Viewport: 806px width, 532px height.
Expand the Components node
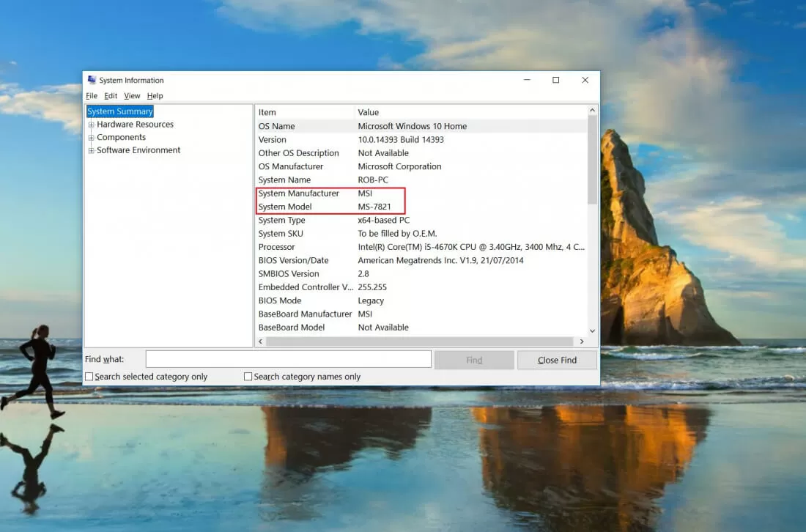click(91, 137)
